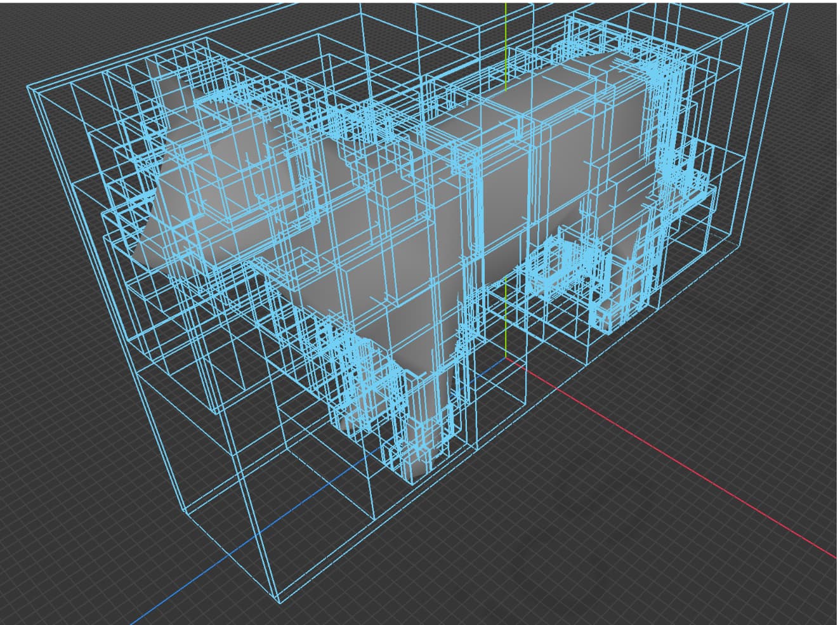Click the green Y axis above the model
This screenshot has height=625, width=840.
506,38
